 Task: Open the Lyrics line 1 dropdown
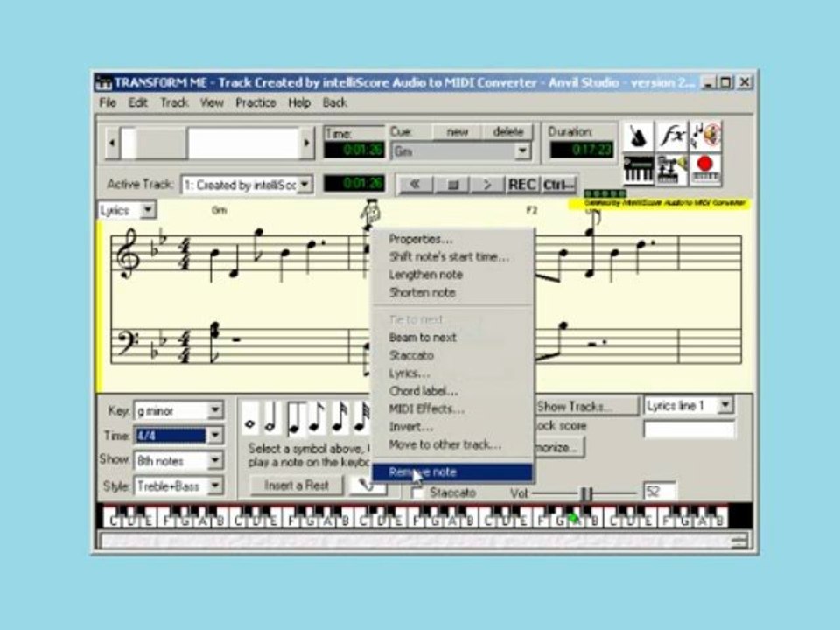[724, 405]
